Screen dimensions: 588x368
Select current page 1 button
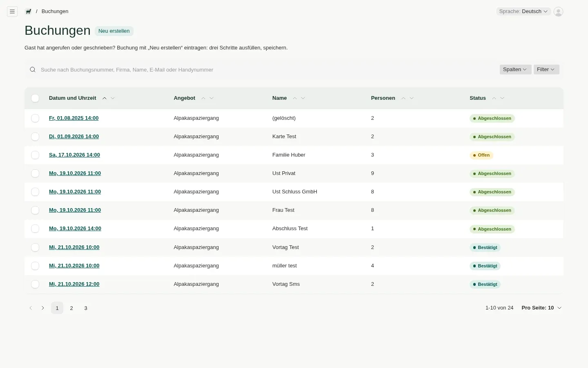point(57,308)
